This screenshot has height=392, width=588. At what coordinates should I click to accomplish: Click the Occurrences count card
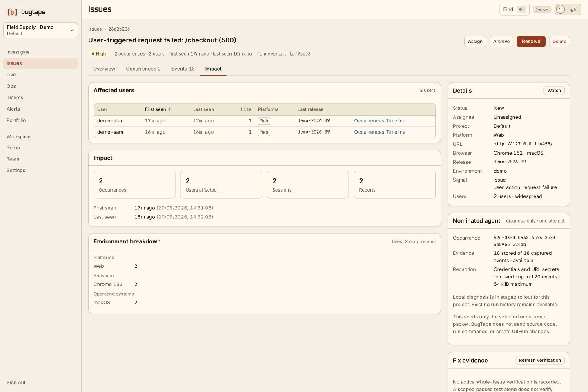coord(134,185)
